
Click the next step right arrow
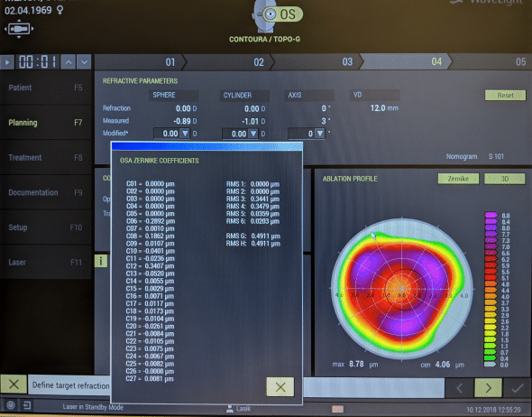[488, 388]
